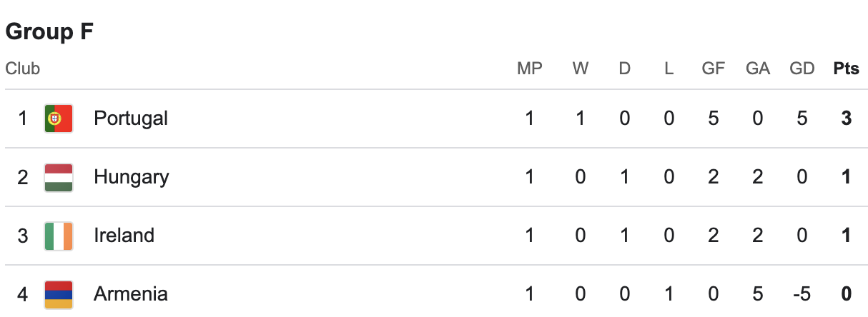Click the L column header
The height and width of the screenshot is (317, 868).
[669, 69]
